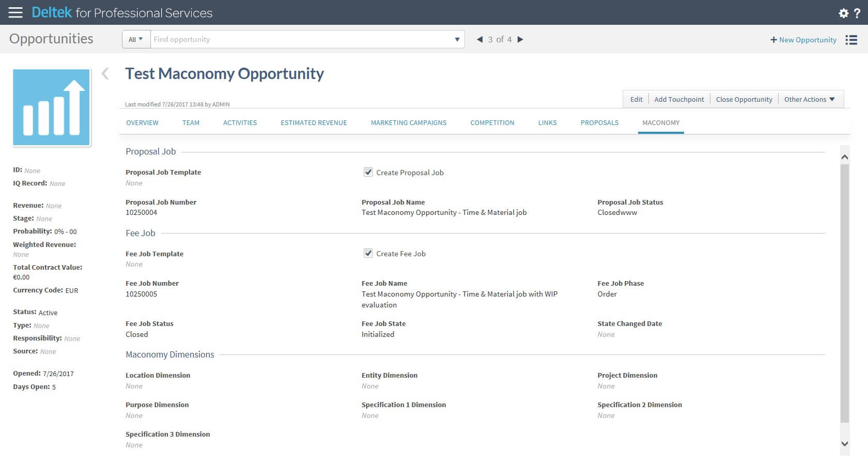Click the Currency Code EUR value
Screen dimensions: 868x465
(72, 290)
